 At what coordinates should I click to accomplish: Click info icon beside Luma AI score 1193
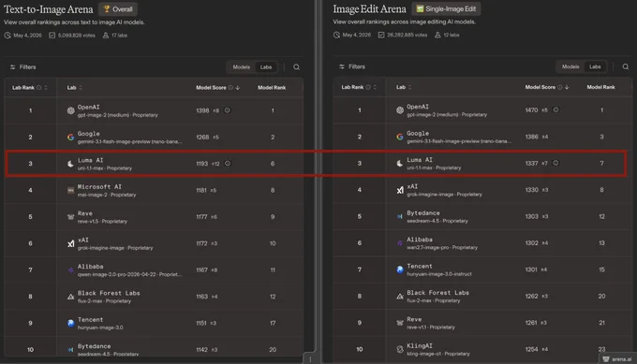coord(228,164)
